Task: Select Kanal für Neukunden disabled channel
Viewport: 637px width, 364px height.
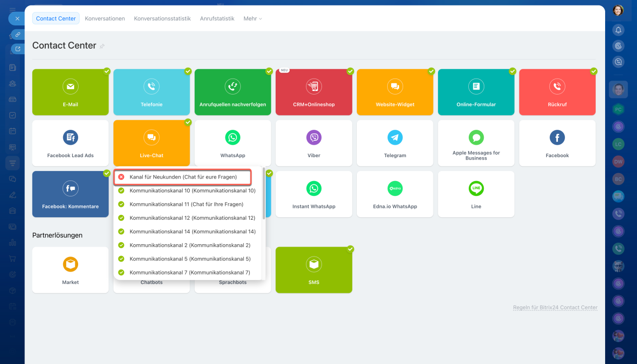Action: coord(183,177)
